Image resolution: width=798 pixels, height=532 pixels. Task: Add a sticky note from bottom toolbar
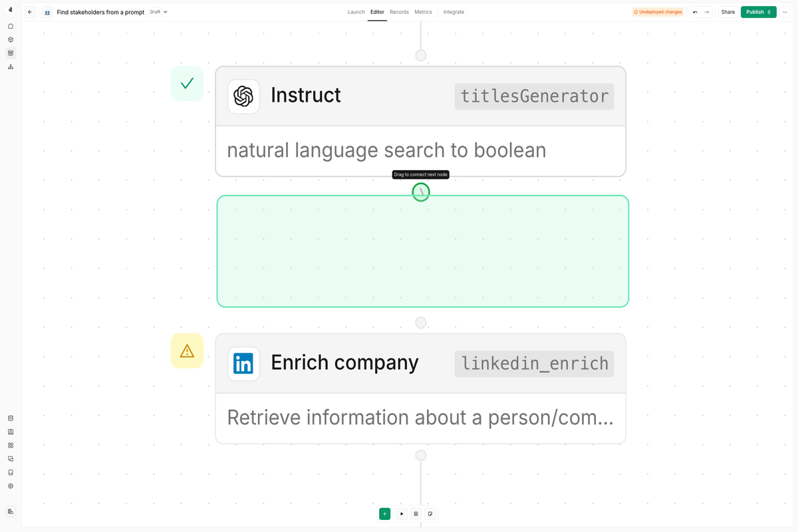430,513
